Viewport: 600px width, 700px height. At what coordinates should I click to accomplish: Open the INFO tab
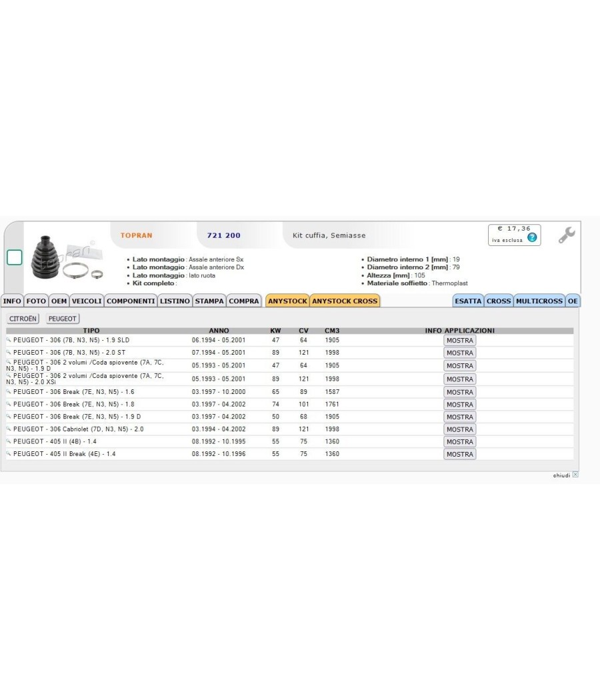(12, 301)
